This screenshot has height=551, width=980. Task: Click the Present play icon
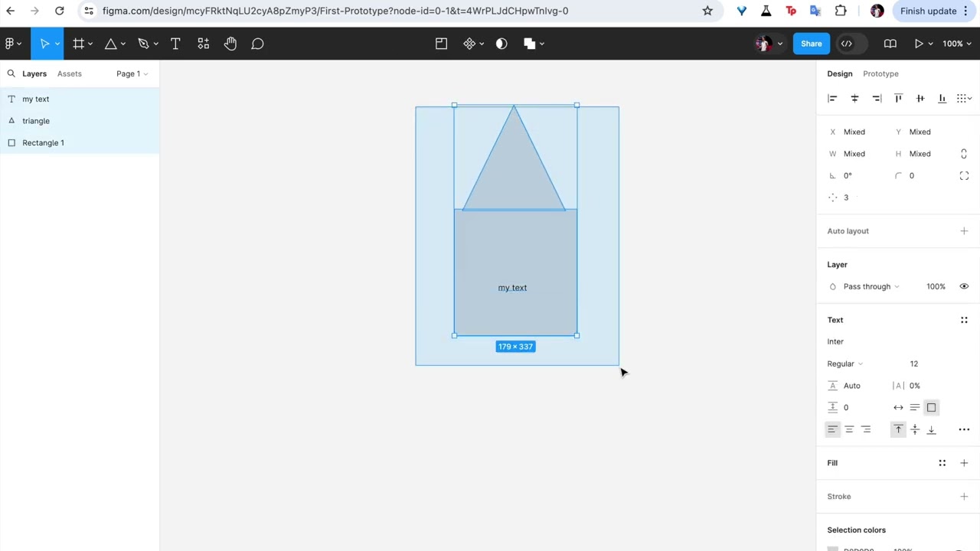(x=919, y=44)
